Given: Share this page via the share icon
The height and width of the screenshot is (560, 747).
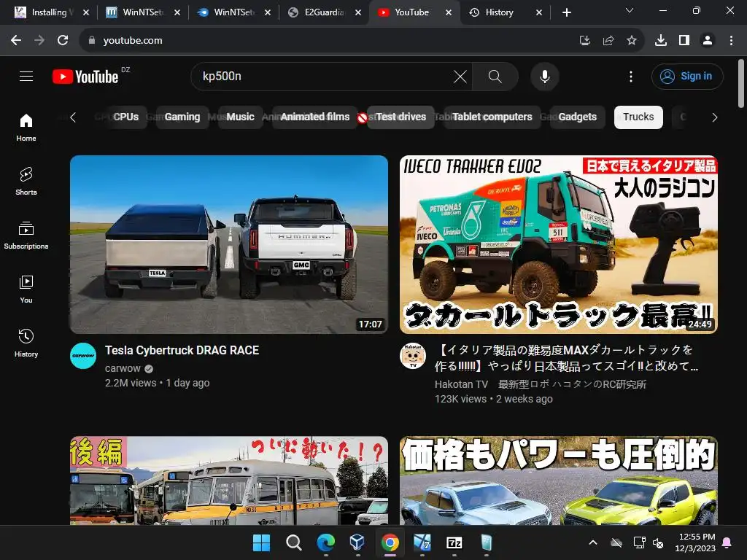Looking at the screenshot, I should 608,41.
